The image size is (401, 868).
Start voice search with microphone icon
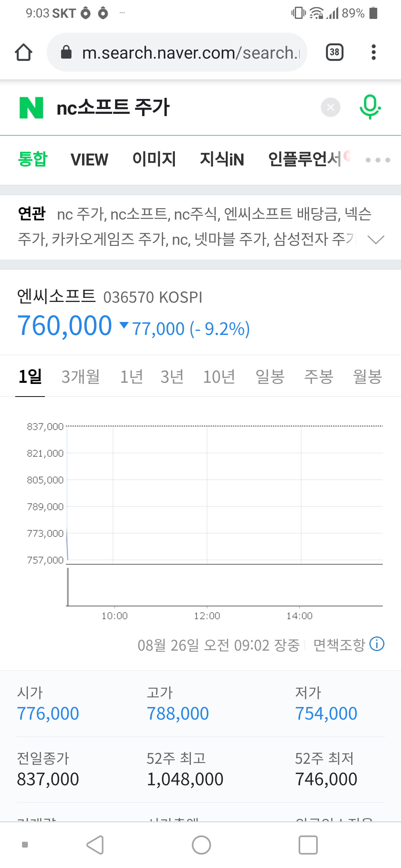coord(370,107)
